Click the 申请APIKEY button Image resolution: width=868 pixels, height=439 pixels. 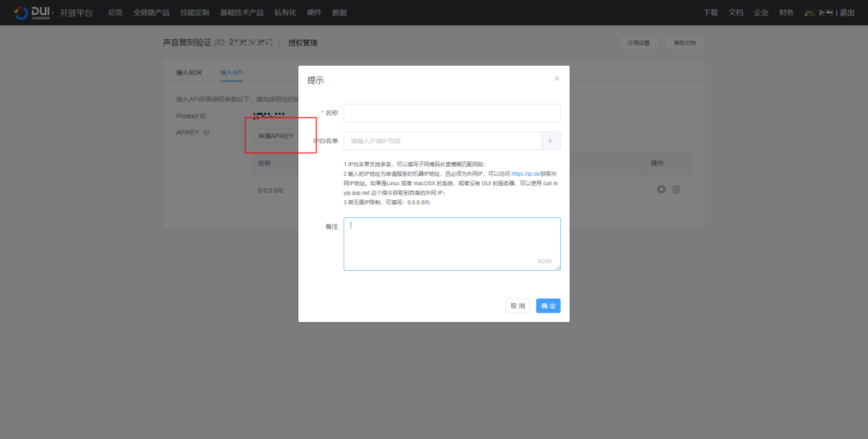coord(275,136)
